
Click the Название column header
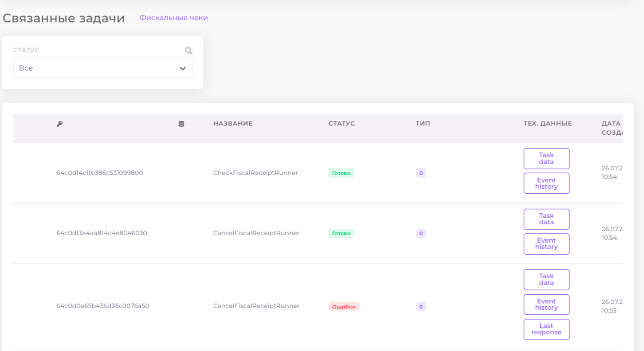coord(233,123)
